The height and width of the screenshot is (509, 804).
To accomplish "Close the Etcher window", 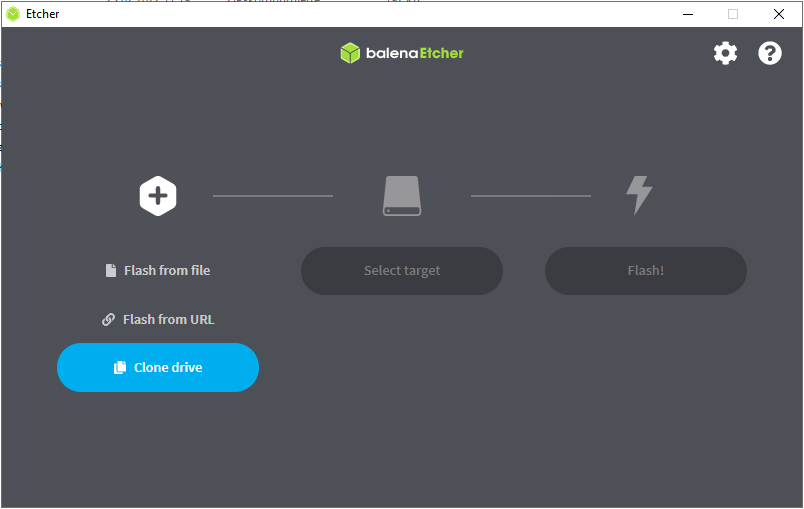I will (x=779, y=14).
